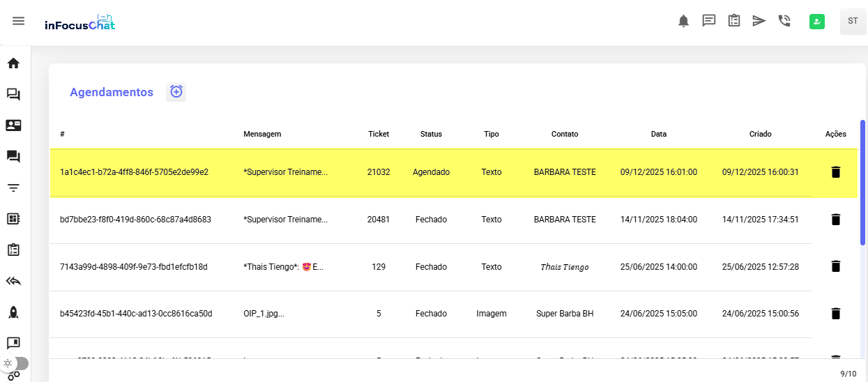Click the blue vertical scrollbar
Screen dimensions: 868x382
pos(862,181)
